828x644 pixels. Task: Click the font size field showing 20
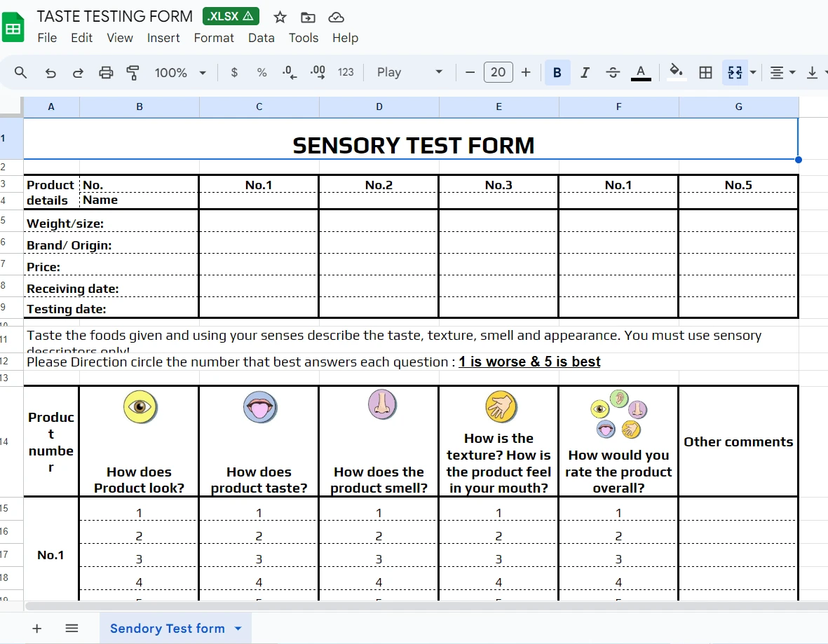[x=498, y=72]
